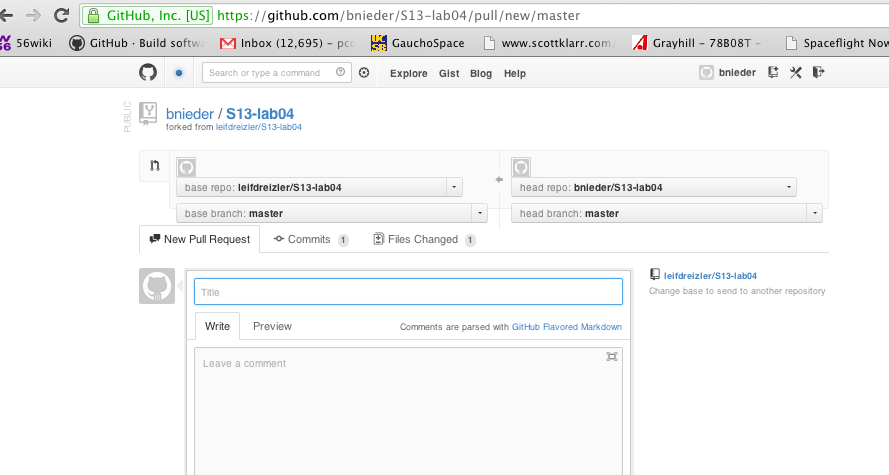
Task: Open the GitHub Build software bookmark
Action: click(x=136, y=43)
